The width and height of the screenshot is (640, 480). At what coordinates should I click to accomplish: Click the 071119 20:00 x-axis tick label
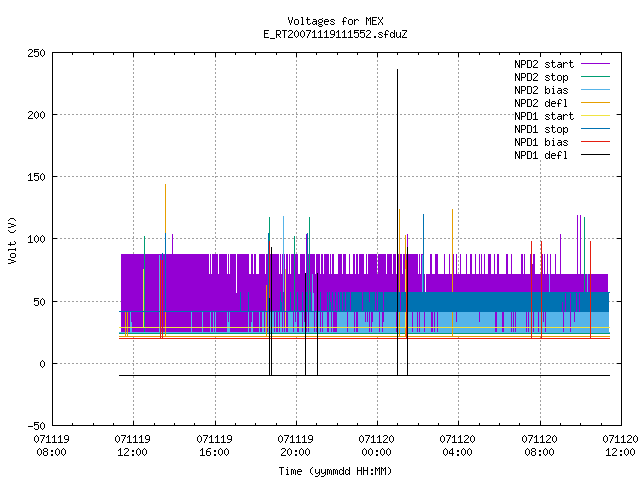point(296,446)
